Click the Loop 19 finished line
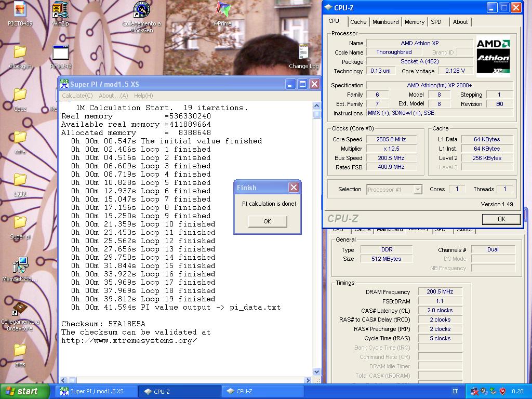Viewport: 532px width, 399px height. click(143, 299)
